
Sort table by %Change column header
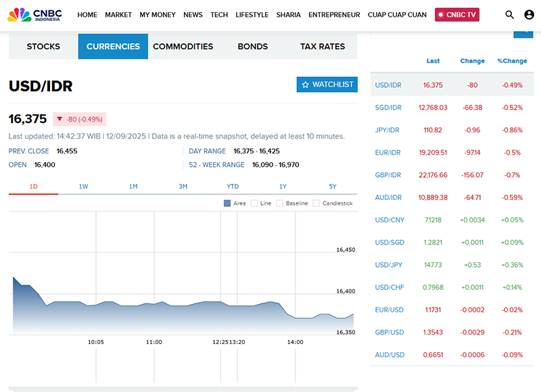(x=512, y=61)
